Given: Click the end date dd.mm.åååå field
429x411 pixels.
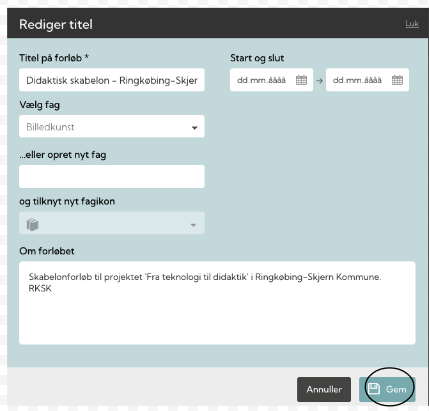Looking at the screenshot, I should [x=367, y=80].
